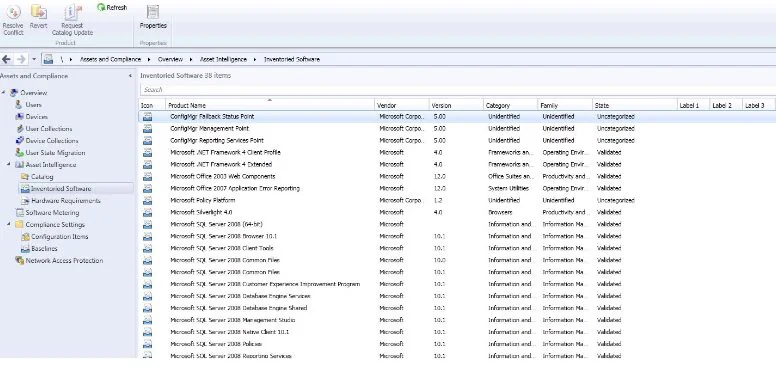The width and height of the screenshot is (776, 369).
Task: Click the Request Catalog Update icon
Action: coord(73,12)
